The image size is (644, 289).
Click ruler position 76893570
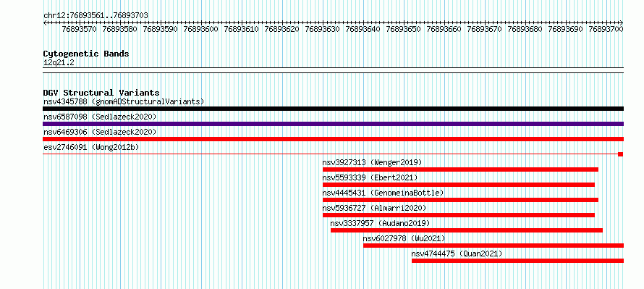[80, 29]
